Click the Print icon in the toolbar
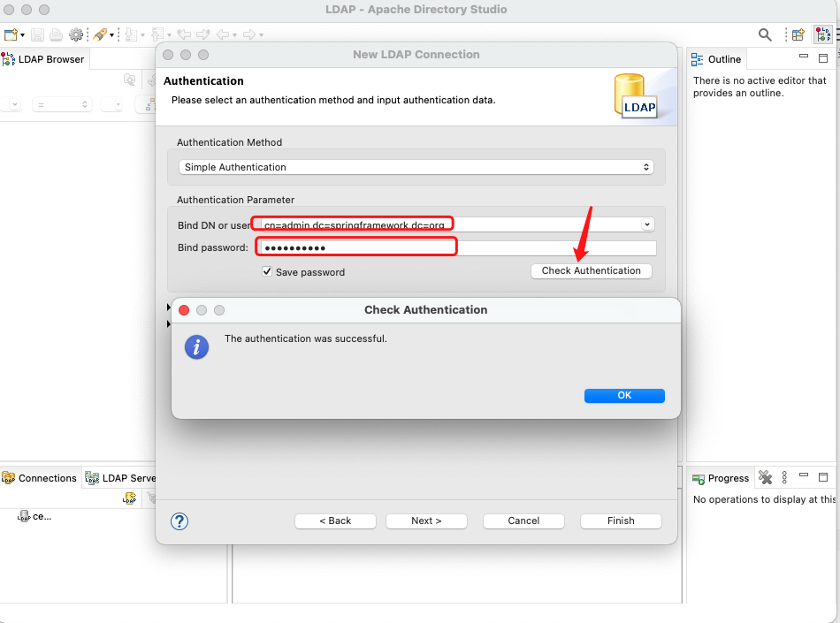This screenshot has height=623, width=840. pos(55,34)
